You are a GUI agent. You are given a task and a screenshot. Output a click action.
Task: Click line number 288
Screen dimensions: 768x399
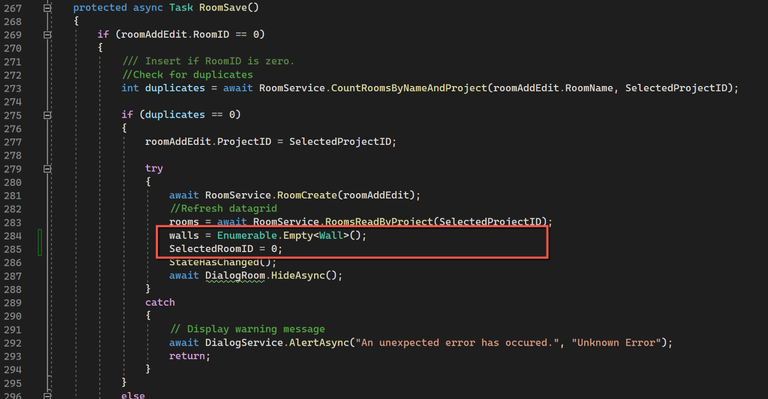(13, 289)
